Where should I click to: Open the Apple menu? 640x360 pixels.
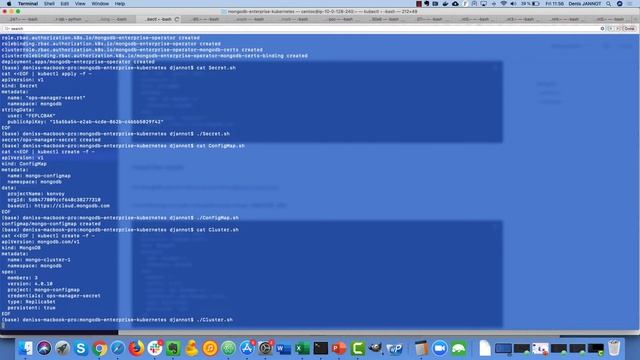9,4
